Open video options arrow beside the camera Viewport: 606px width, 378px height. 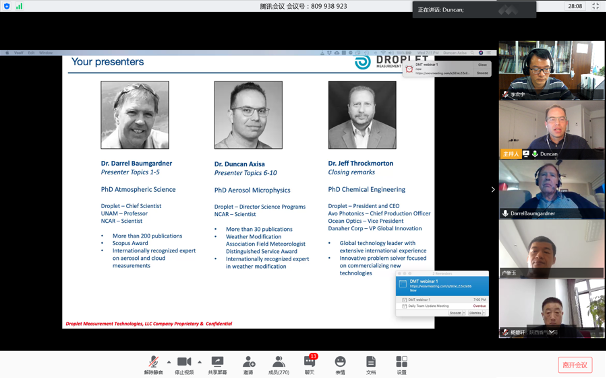pos(199,362)
